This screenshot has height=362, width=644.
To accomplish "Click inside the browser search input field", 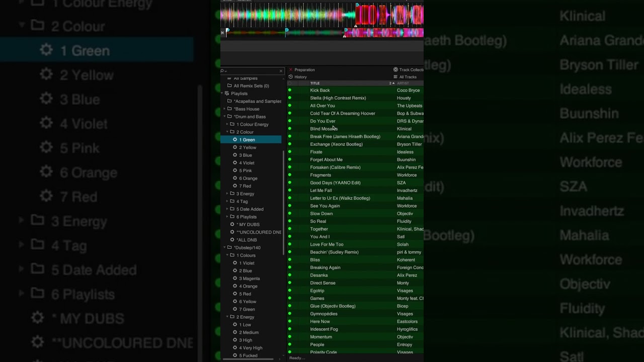I will click(x=253, y=71).
